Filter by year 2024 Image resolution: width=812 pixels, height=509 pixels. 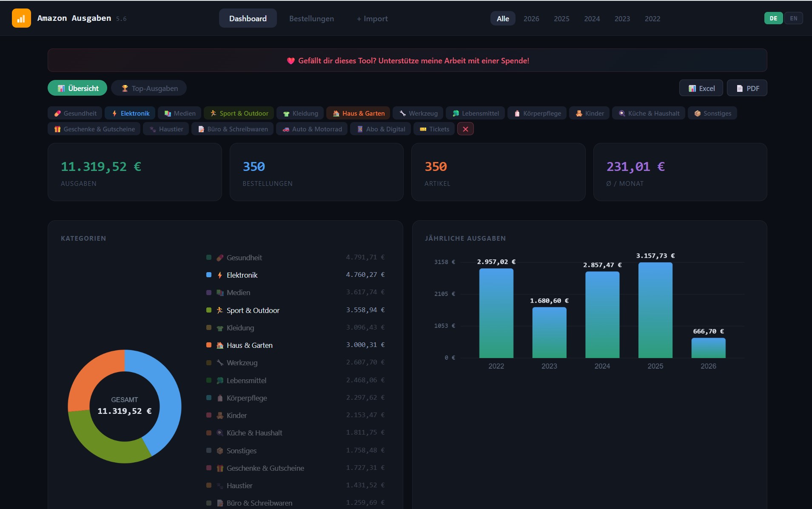(592, 18)
